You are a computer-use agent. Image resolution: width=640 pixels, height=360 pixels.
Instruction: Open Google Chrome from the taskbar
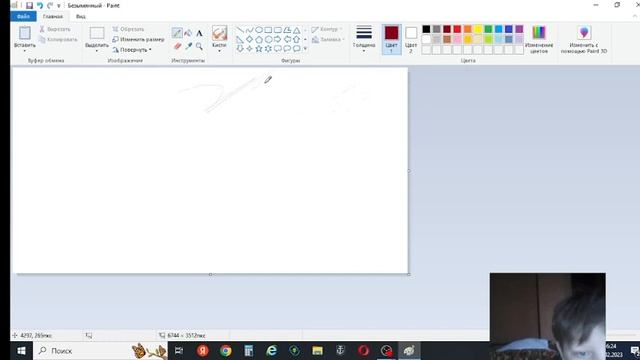pyautogui.click(x=226, y=351)
